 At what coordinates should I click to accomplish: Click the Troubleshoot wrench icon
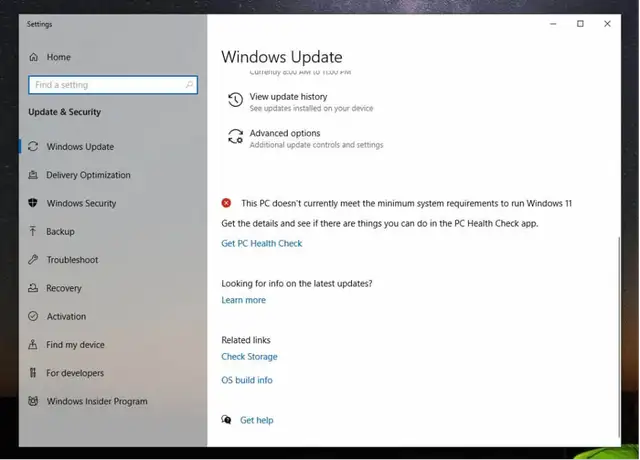(33, 260)
